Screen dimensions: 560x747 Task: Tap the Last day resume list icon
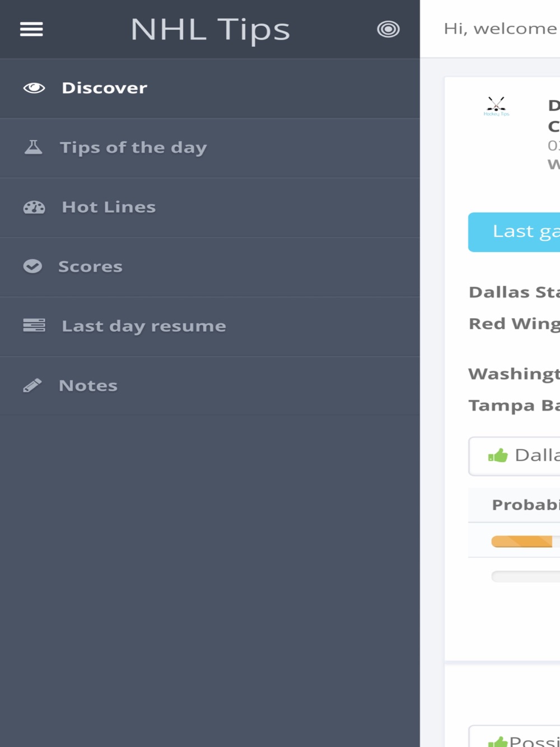coord(34,325)
